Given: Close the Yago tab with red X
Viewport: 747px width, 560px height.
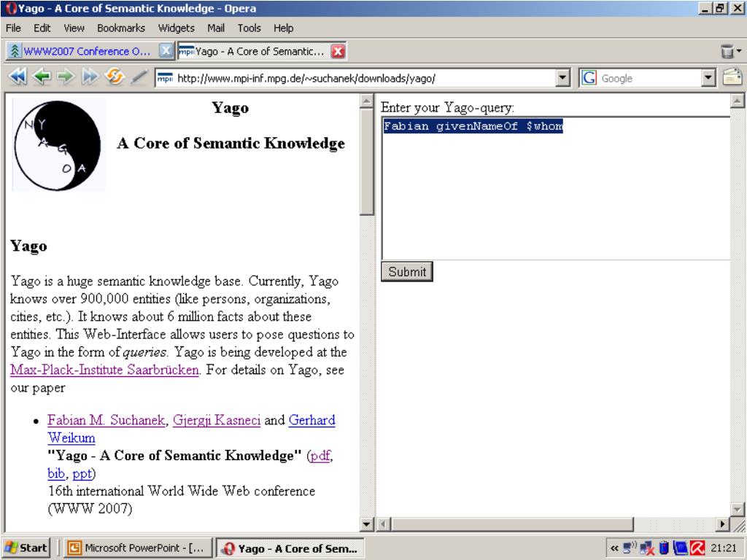Looking at the screenshot, I should [x=338, y=51].
